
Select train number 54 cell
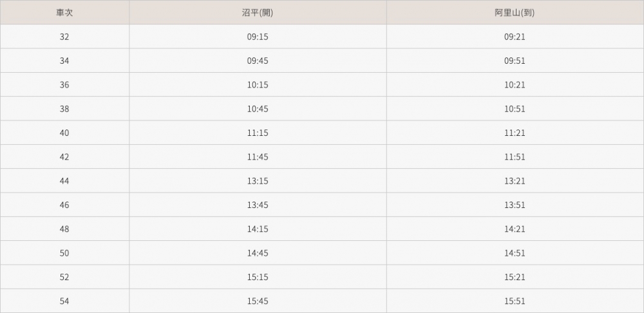click(64, 301)
